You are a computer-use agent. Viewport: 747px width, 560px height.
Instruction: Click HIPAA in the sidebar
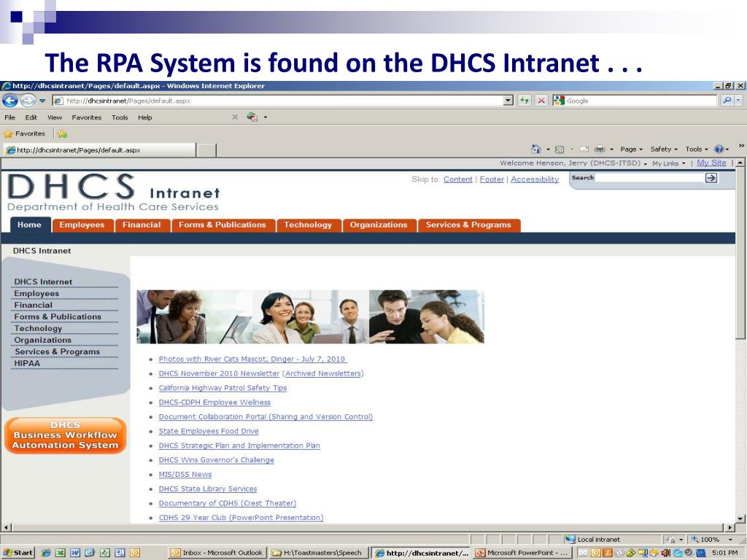click(x=27, y=363)
